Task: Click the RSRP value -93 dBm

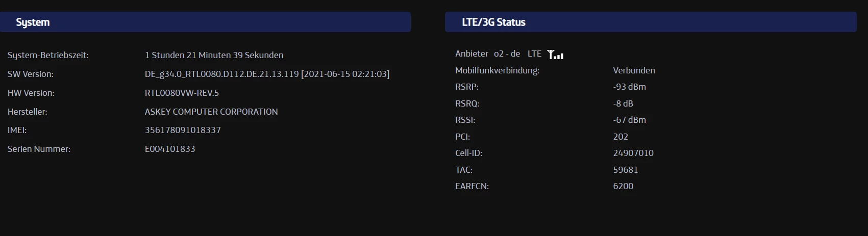Action: (629, 87)
